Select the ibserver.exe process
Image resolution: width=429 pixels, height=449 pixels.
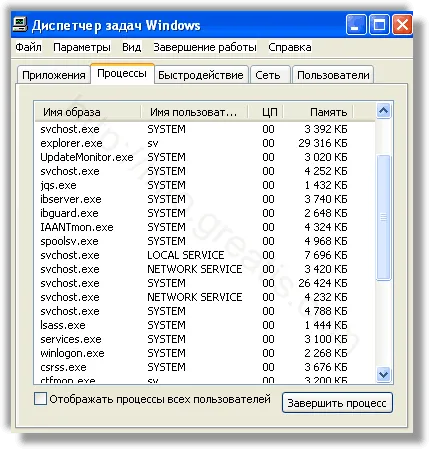(205, 199)
